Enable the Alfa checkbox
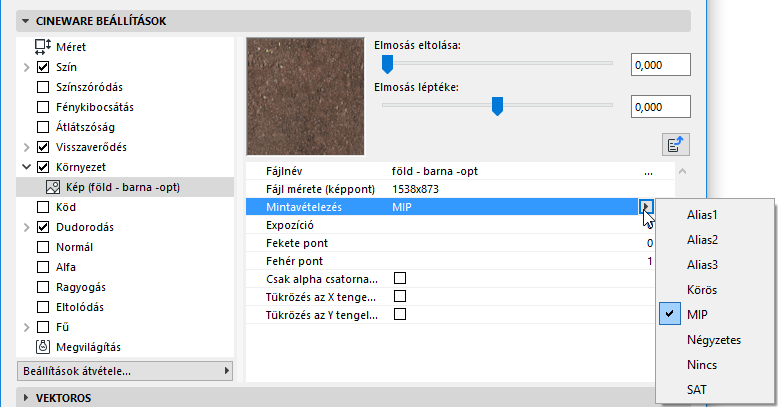The height and width of the screenshot is (407, 778). (x=43, y=267)
